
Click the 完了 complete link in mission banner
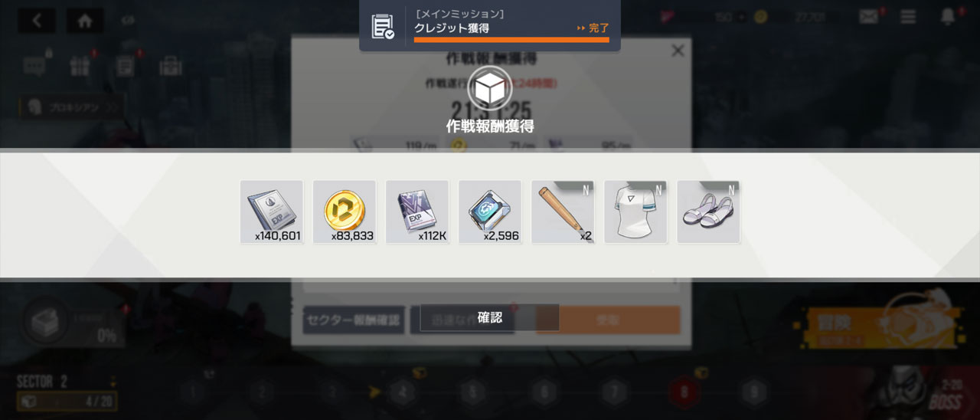tap(593, 28)
